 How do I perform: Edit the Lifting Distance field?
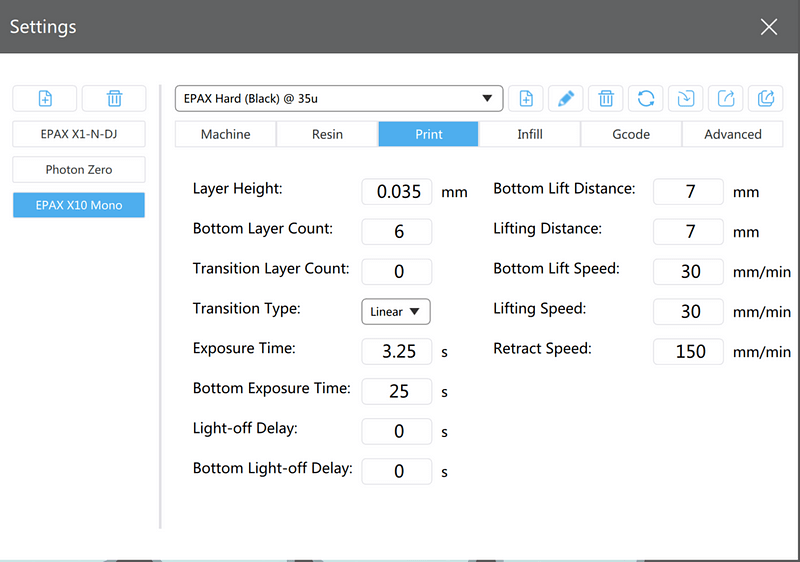(688, 232)
